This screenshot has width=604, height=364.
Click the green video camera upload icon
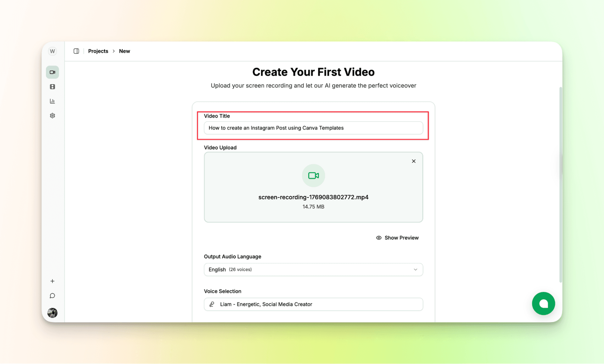[313, 175]
